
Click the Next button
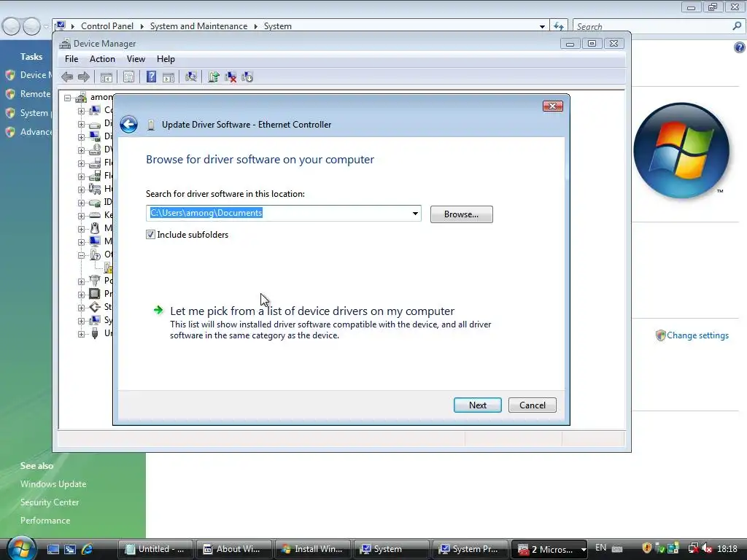pyautogui.click(x=477, y=405)
